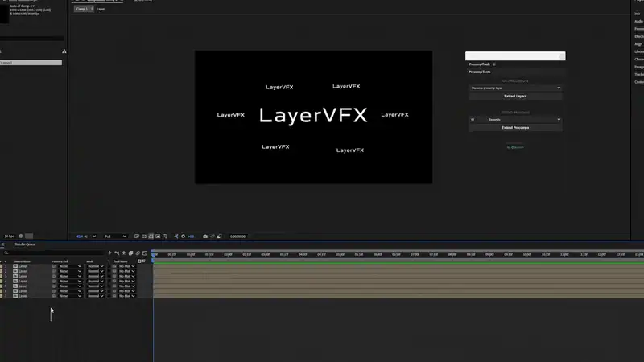The height and width of the screenshot is (362, 644).
Task: Click the timeline layer search field
Action: [x=53, y=253]
